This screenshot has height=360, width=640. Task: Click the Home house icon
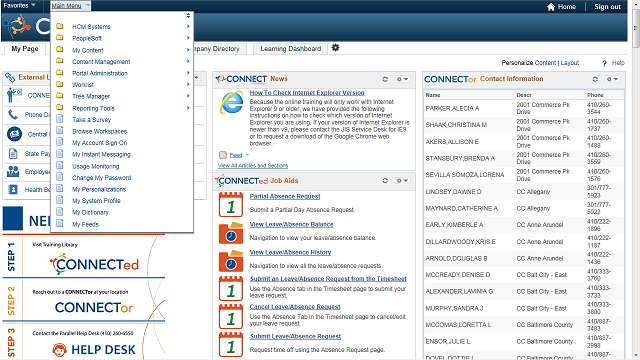(551, 7)
